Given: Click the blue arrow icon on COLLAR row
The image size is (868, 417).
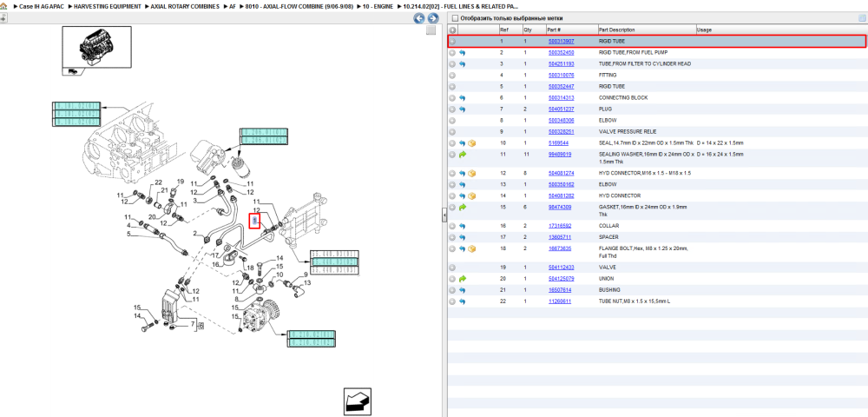Looking at the screenshot, I should click(x=463, y=226).
